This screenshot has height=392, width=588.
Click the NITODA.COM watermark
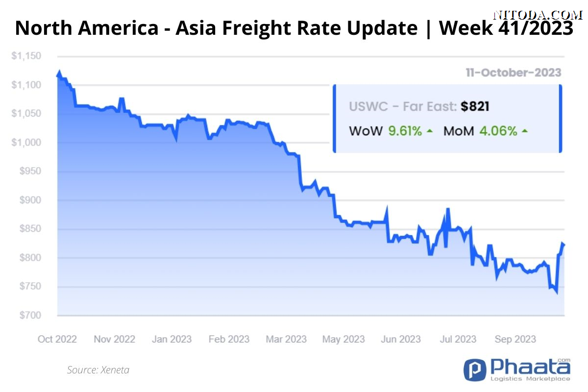coord(539,15)
